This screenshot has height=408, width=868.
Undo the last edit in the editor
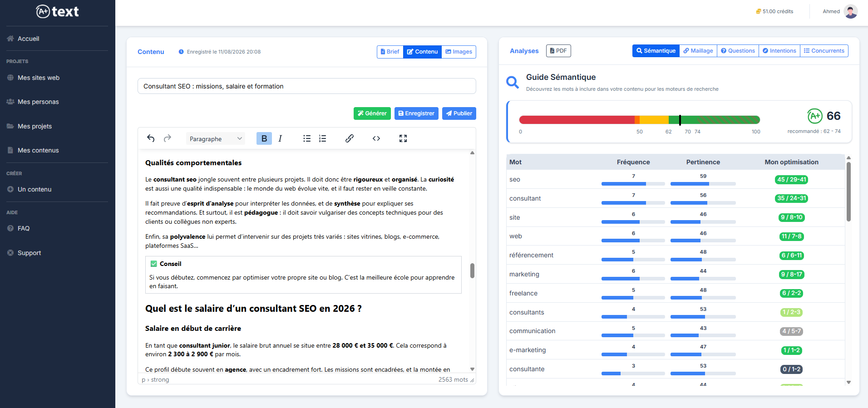151,138
